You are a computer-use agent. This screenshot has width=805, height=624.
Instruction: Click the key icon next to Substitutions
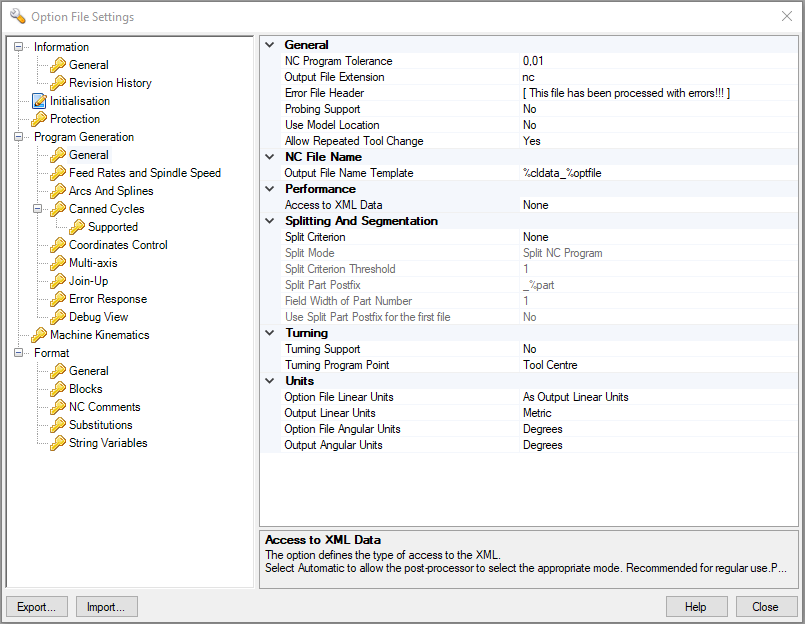(x=58, y=425)
